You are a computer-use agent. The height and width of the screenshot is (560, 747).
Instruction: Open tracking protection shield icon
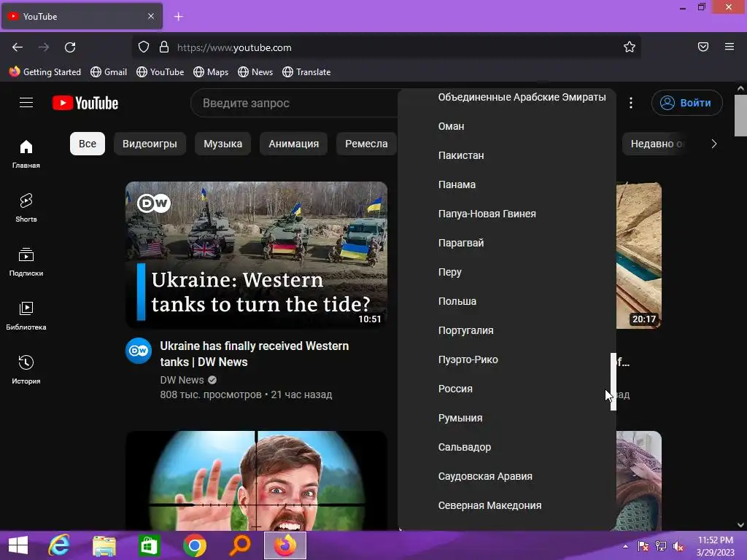pos(144,47)
